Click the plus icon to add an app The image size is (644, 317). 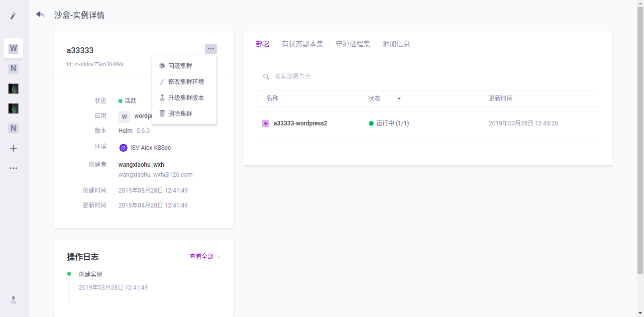click(x=13, y=148)
